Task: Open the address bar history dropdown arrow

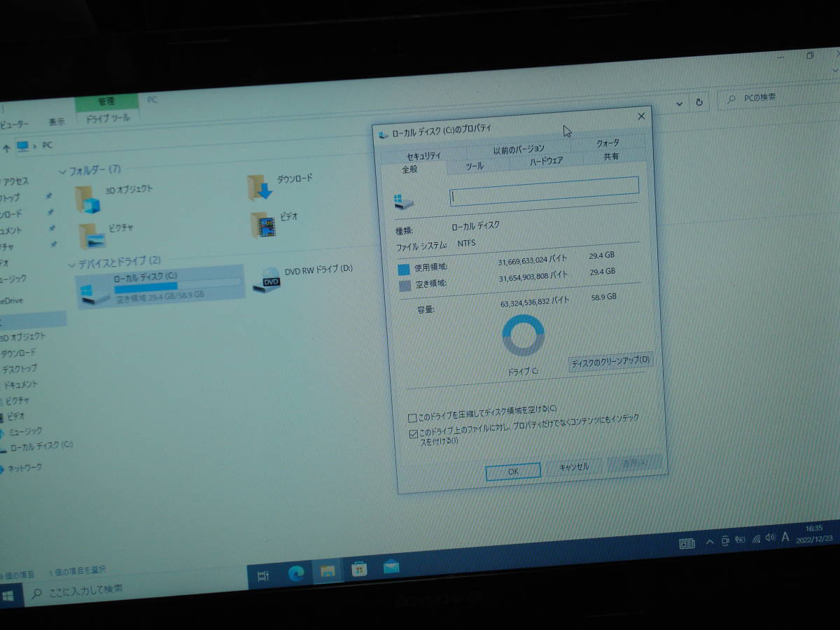Action: [x=679, y=104]
